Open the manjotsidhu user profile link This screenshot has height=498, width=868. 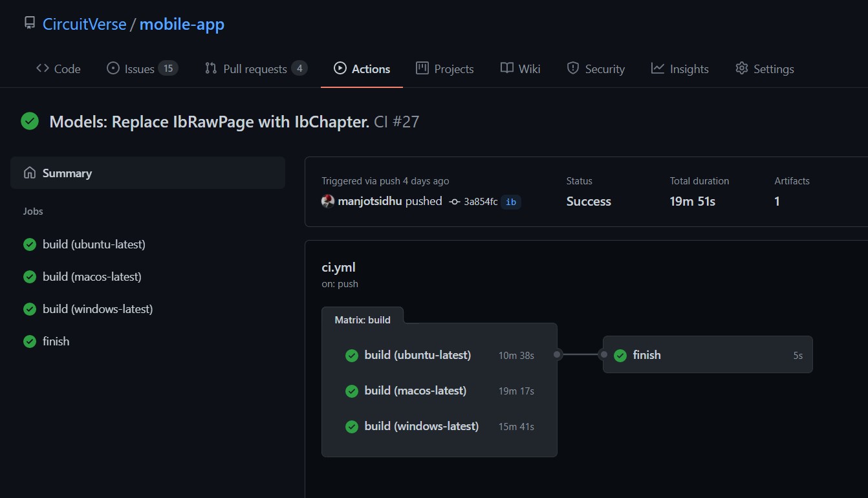coord(370,201)
